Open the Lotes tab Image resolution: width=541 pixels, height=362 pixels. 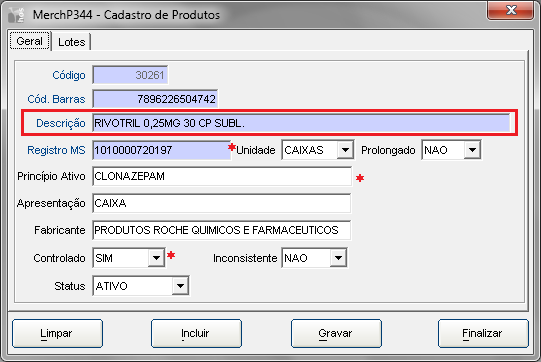pos(71,42)
